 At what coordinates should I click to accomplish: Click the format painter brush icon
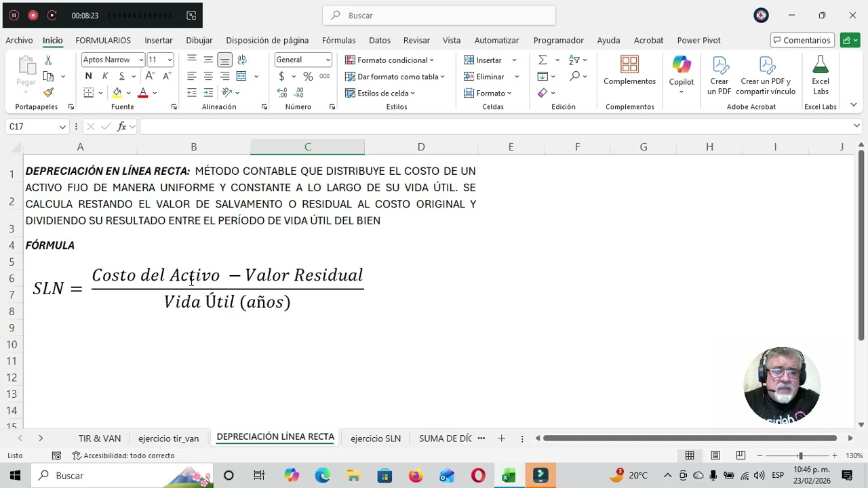click(x=48, y=92)
